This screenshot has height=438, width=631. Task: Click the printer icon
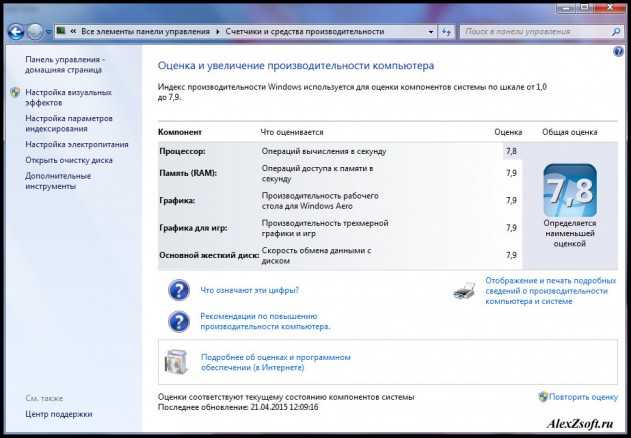coord(464,290)
